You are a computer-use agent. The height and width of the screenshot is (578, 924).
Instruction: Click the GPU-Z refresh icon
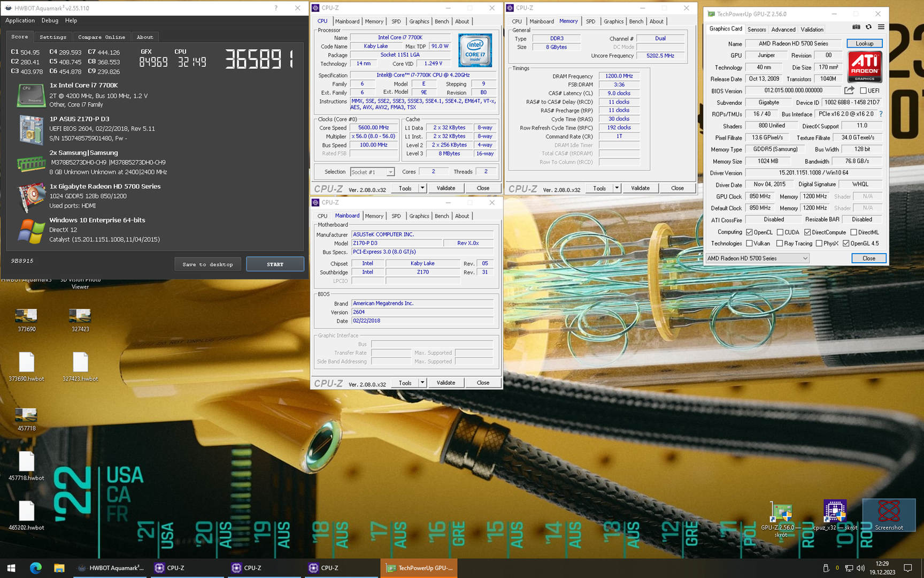[x=868, y=27]
